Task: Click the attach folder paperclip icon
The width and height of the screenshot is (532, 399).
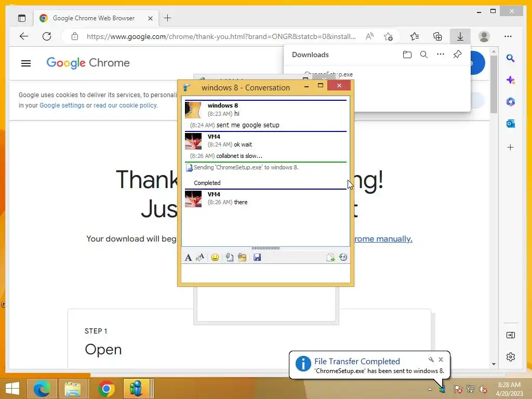Action: tap(242, 258)
